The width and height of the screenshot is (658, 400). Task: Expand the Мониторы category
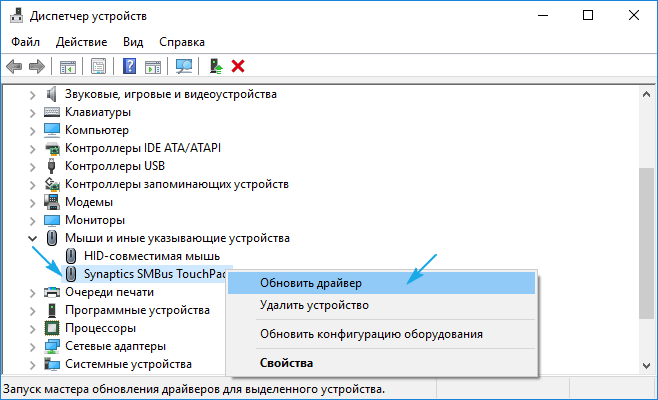coord(32,222)
